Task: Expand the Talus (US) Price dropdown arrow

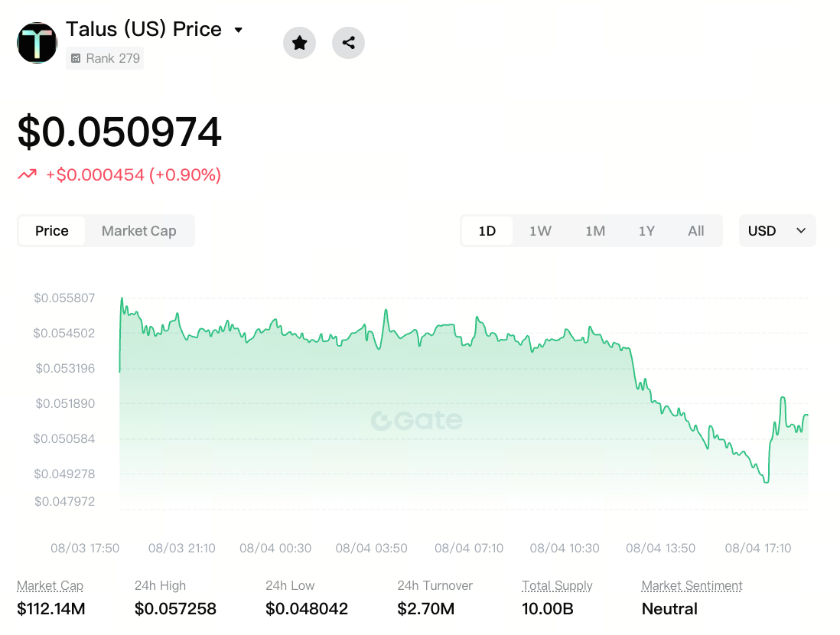Action: (239, 30)
